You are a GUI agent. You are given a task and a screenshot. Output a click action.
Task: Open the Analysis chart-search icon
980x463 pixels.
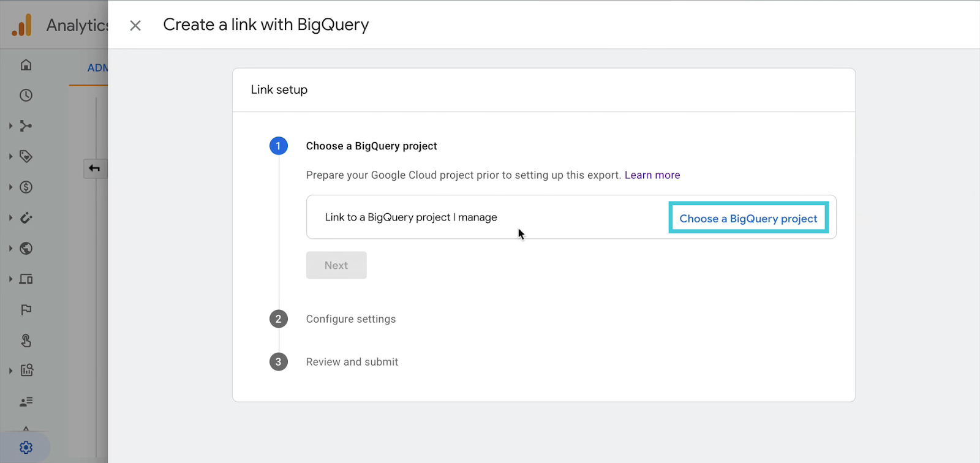click(26, 371)
